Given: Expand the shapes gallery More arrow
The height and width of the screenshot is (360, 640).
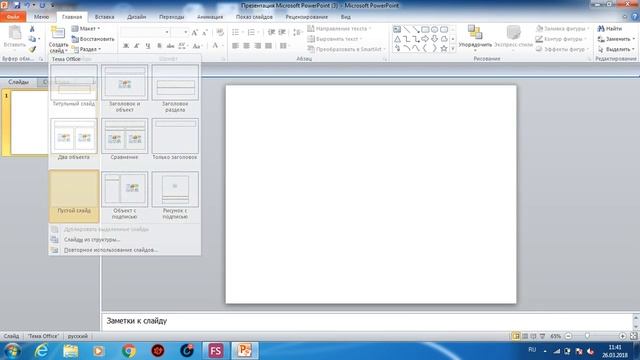Looking at the screenshot, I should point(453,49).
